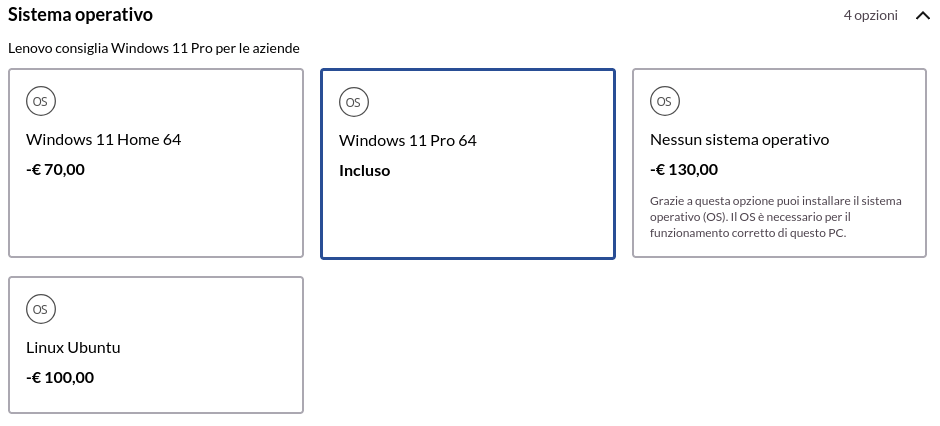Choose the Linux Ubuntu option
The width and height of the screenshot is (940, 426).
pos(156,345)
